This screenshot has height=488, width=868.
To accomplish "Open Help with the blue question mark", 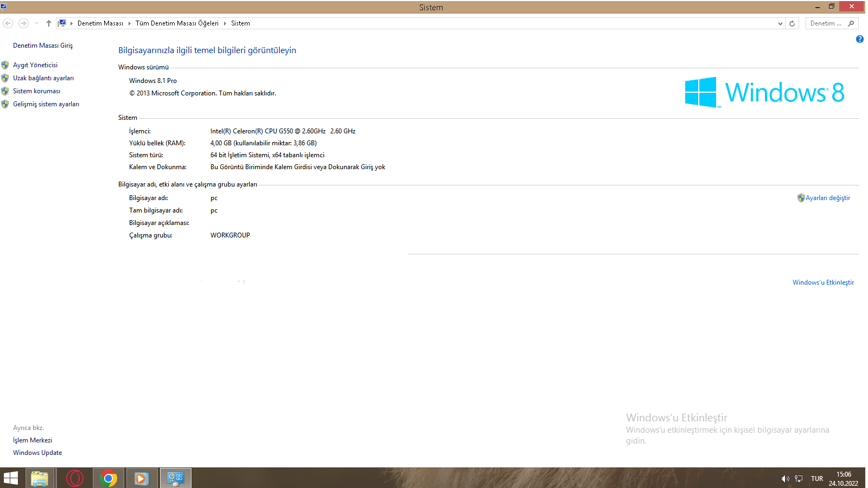I will [x=859, y=39].
